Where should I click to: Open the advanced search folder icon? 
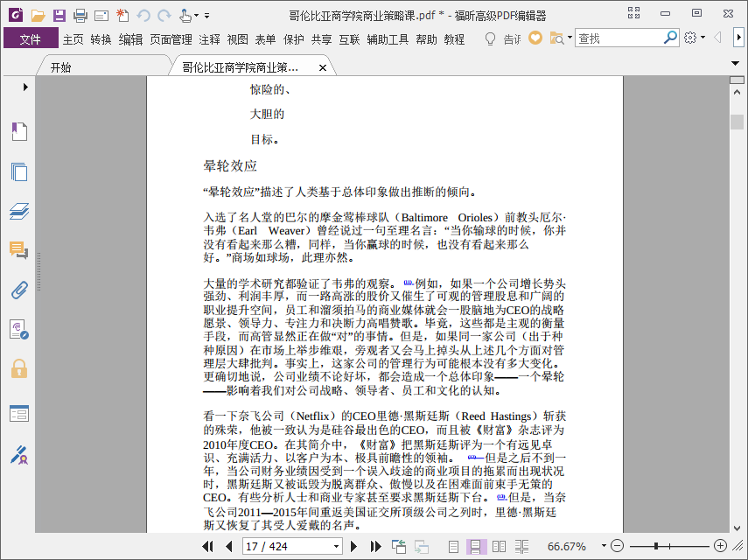tap(556, 38)
